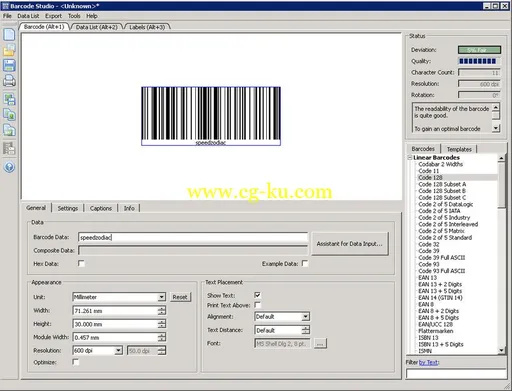Screen dimensions: 512x391
Task: Select the Barcode (Alt+1) tab
Action: tap(44, 27)
